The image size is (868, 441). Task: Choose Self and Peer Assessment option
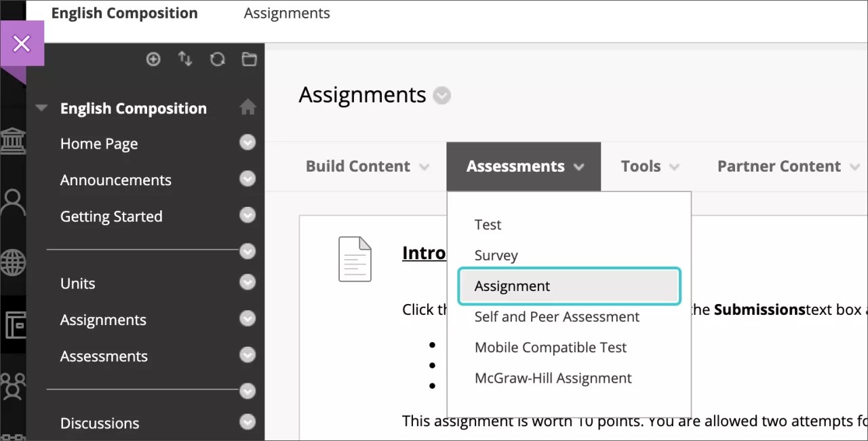point(556,316)
